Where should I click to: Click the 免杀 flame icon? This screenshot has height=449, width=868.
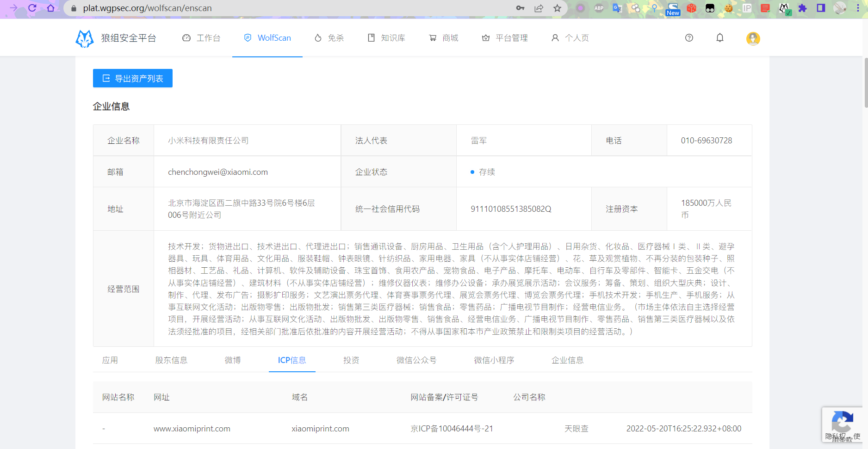coord(318,37)
